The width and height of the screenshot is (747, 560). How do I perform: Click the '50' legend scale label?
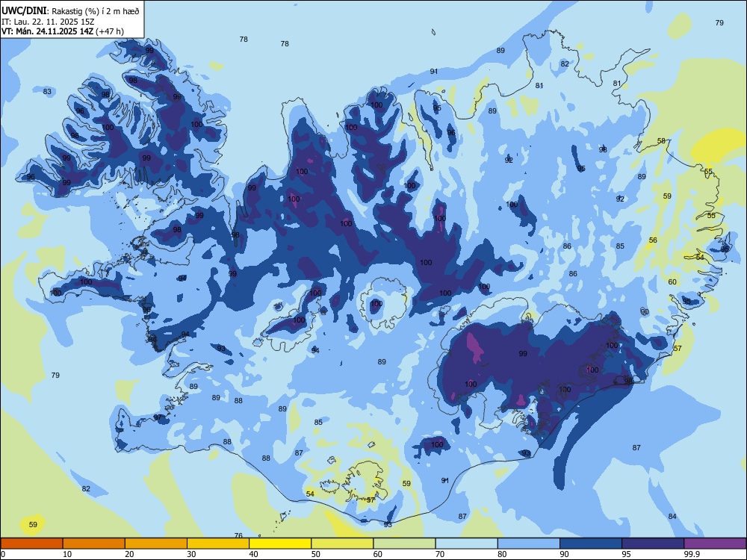(x=315, y=554)
